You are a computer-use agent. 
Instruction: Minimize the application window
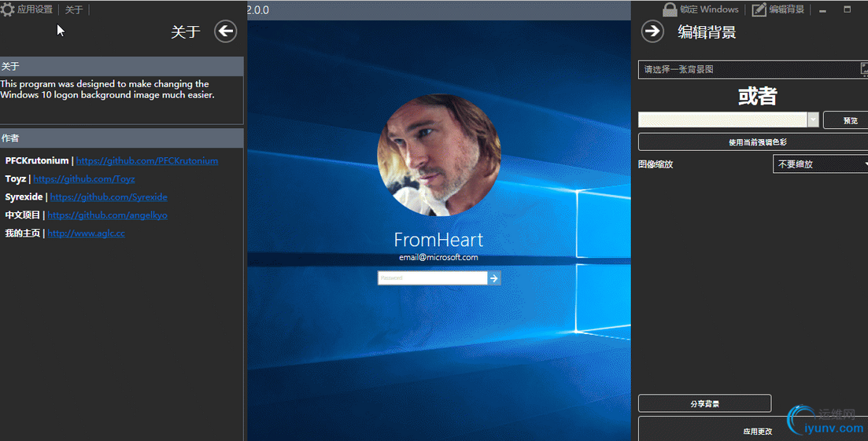(x=823, y=10)
